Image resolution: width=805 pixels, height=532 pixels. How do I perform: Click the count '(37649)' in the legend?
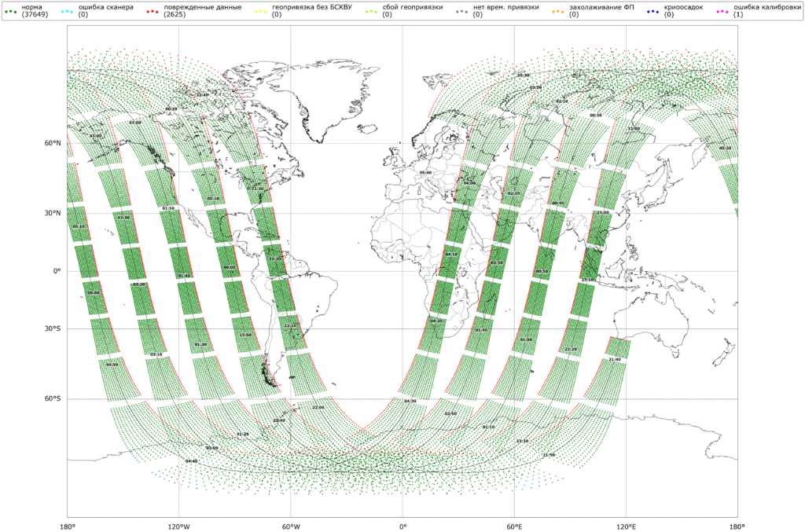point(35,15)
